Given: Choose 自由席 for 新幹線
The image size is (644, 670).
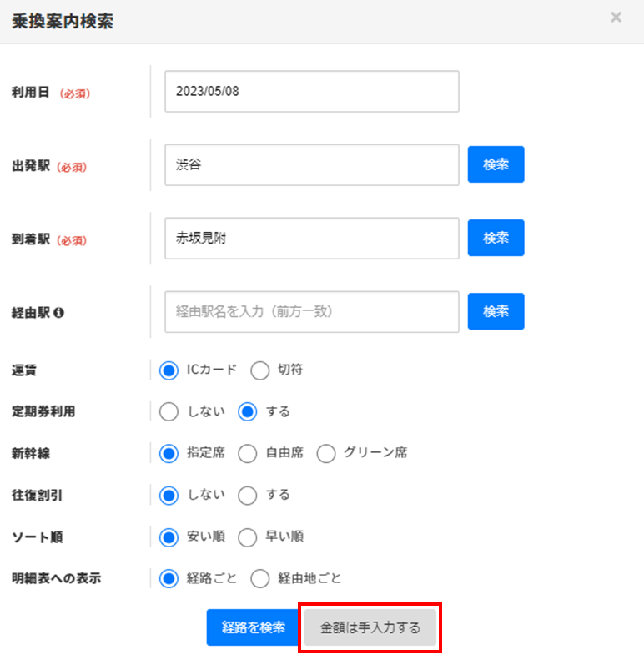Looking at the screenshot, I should point(248,453).
